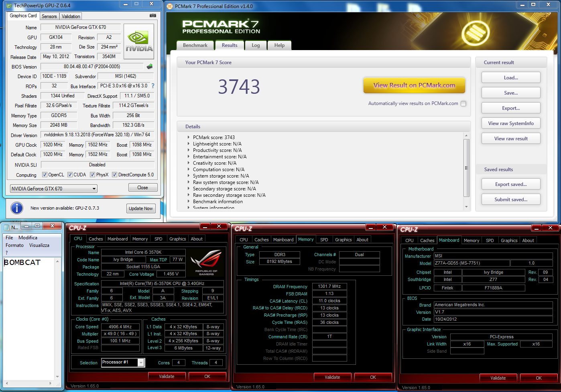Expand the Creativity score detail row

[x=189, y=163]
